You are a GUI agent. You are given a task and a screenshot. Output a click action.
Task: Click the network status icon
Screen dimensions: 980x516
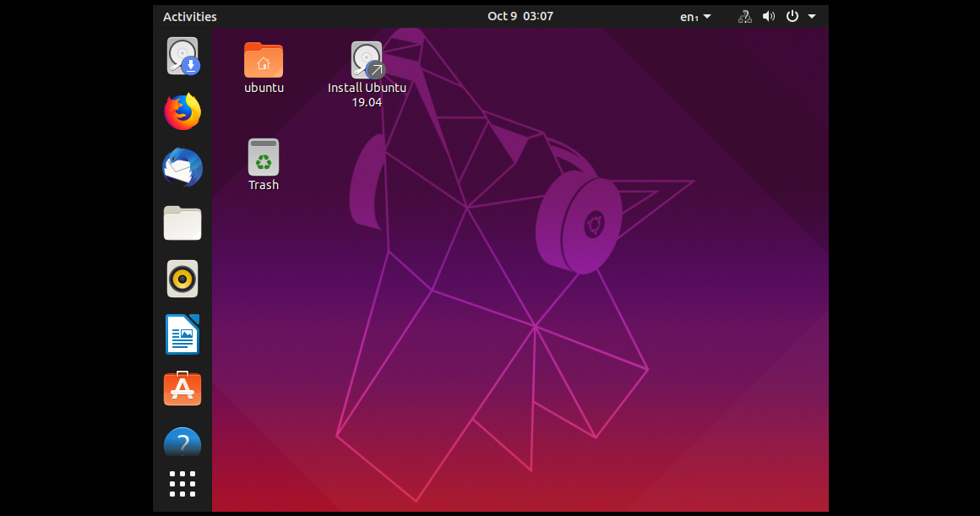pos(744,16)
